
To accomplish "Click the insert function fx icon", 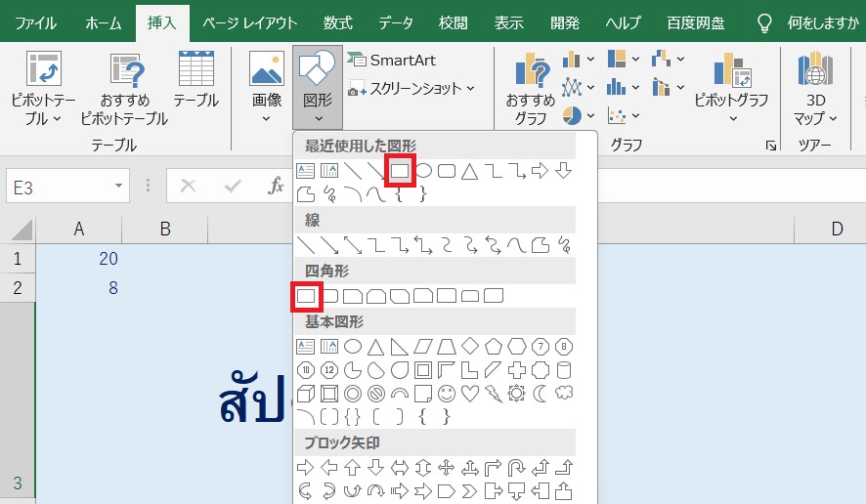I will pos(277,186).
